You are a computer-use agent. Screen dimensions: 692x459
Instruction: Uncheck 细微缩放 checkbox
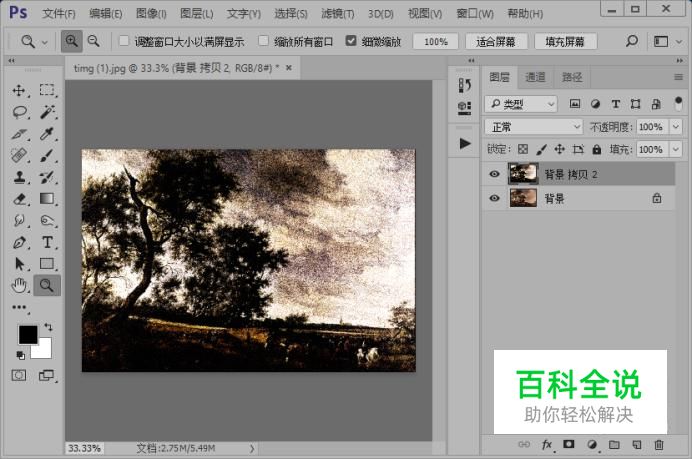click(x=351, y=41)
